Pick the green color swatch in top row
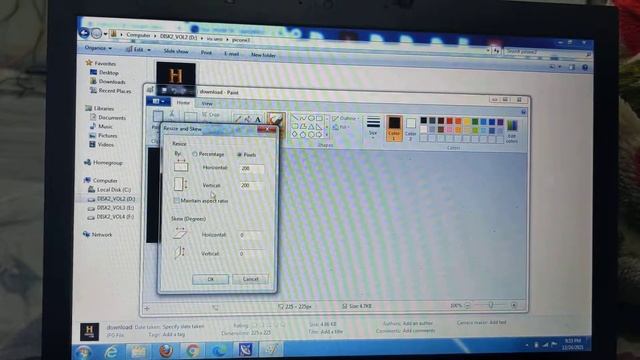640x360 pixels. pos(475,122)
